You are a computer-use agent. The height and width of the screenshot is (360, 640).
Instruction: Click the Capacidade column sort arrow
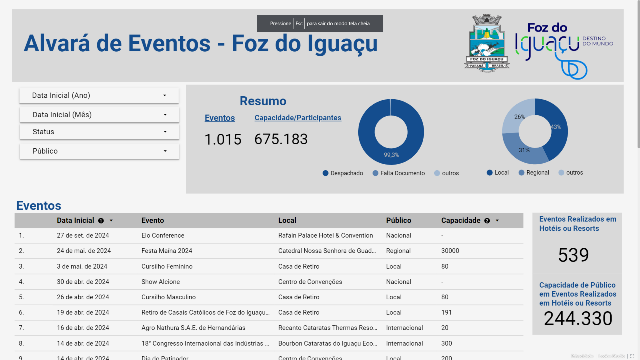pyautogui.click(x=497, y=221)
